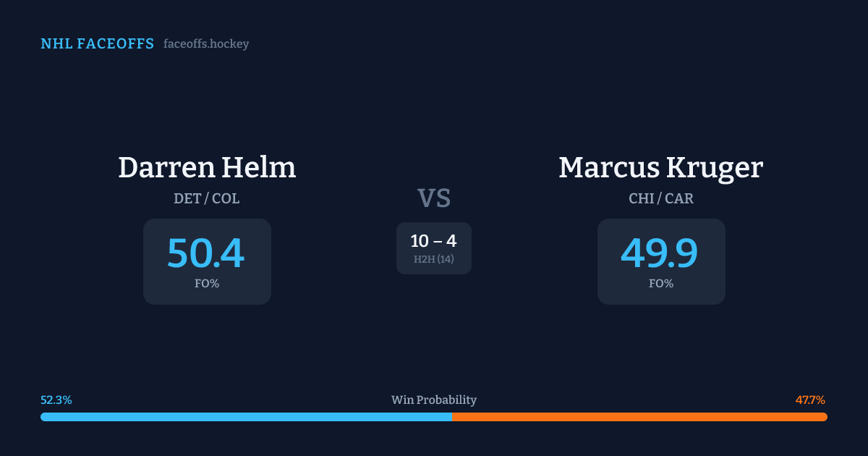
Task: Click Darren Helm's DET / COL team label
Action: pyautogui.click(x=207, y=198)
